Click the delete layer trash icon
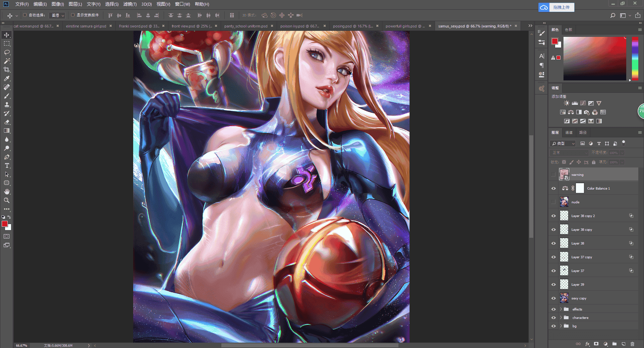644x348 pixels. click(x=632, y=344)
